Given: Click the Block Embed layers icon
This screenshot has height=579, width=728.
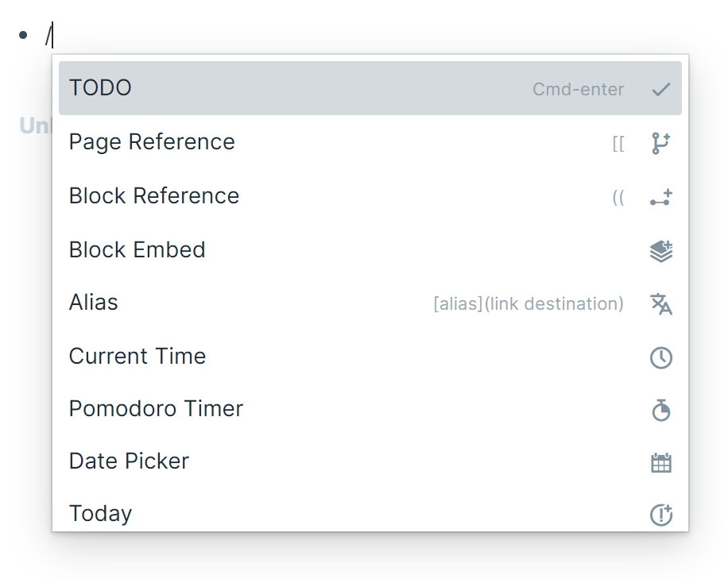Looking at the screenshot, I should pyautogui.click(x=660, y=251).
